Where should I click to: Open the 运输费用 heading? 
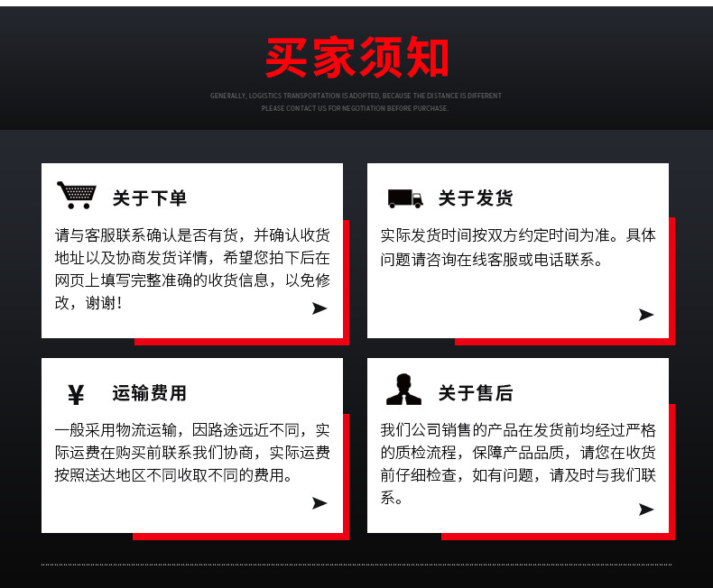click(150, 393)
